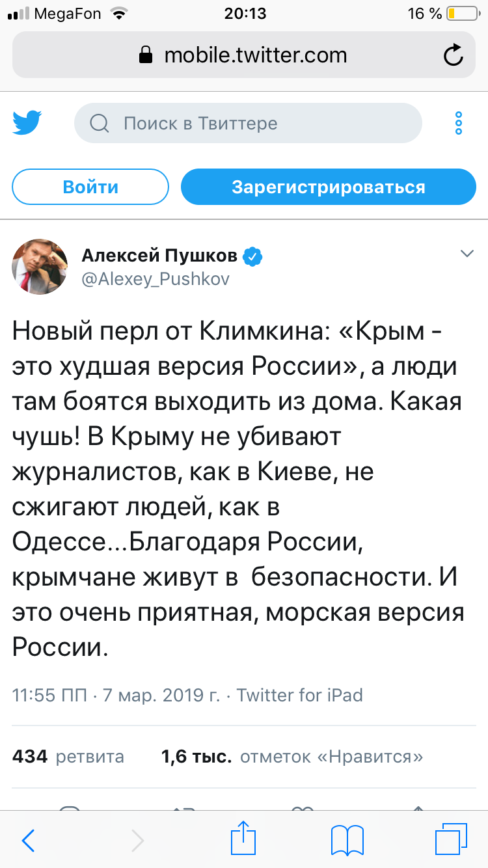
Task: Open Алексей Пушков's profile picture
Action: (x=40, y=267)
